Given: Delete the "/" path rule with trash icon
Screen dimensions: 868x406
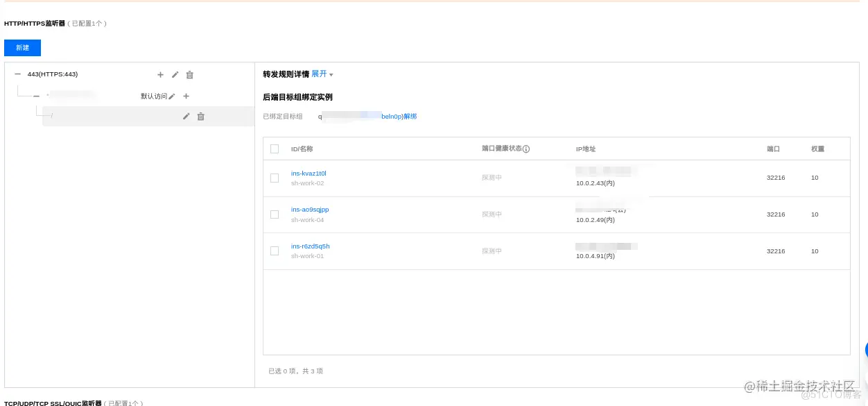Looking at the screenshot, I should [201, 116].
